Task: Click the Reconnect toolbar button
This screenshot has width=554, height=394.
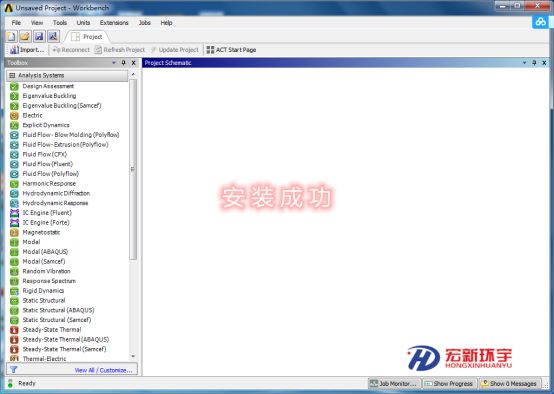Action: [71, 50]
